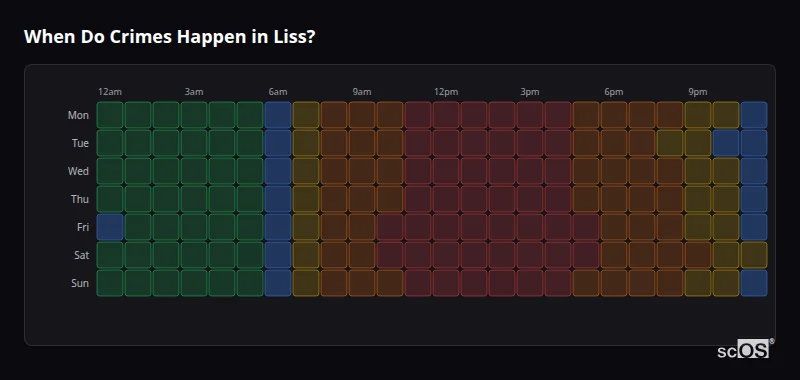
Task: Select the Thursday 6pm orange cell
Action: pyautogui.click(x=614, y=199)
